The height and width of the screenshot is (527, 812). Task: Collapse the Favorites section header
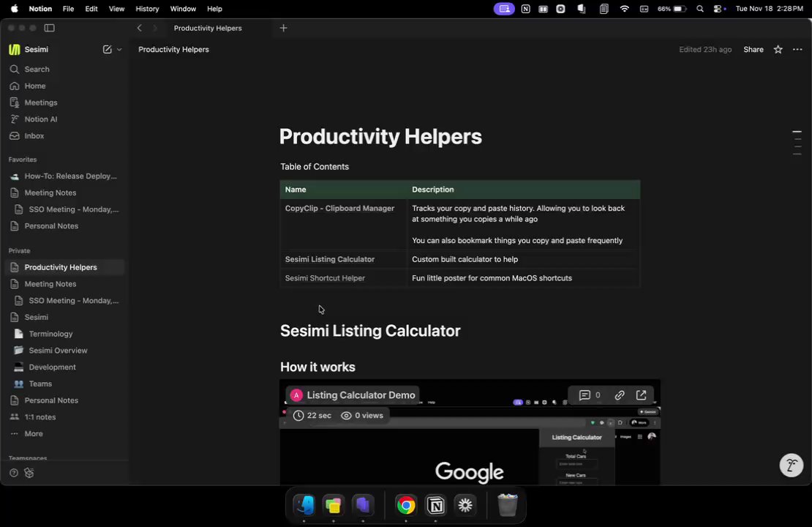(x=22, y=160)
